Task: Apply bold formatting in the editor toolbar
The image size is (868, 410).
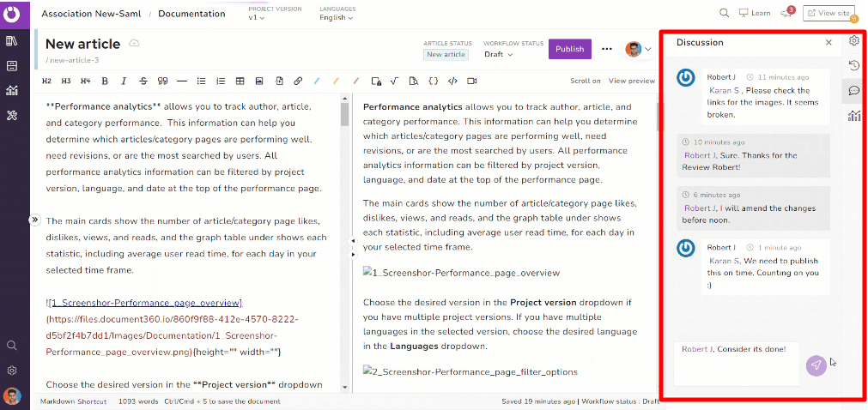Action: pos(105,81)
